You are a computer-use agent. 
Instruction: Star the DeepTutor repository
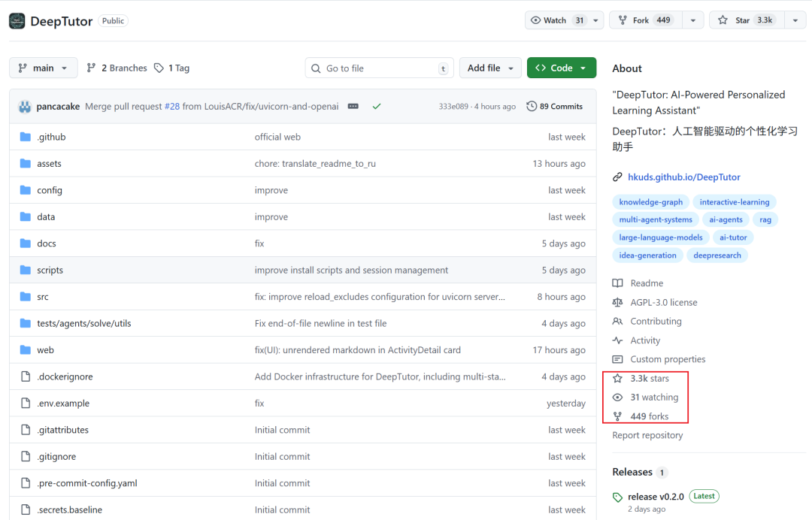pyautogui.click(x=747, y=20)
